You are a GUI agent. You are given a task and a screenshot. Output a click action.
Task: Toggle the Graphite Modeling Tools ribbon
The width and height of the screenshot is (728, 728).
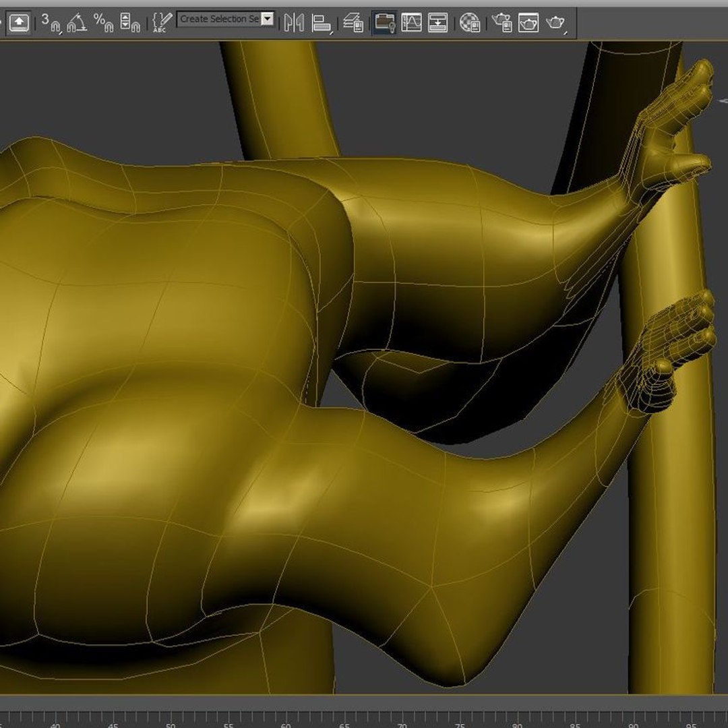click(384, 23)
